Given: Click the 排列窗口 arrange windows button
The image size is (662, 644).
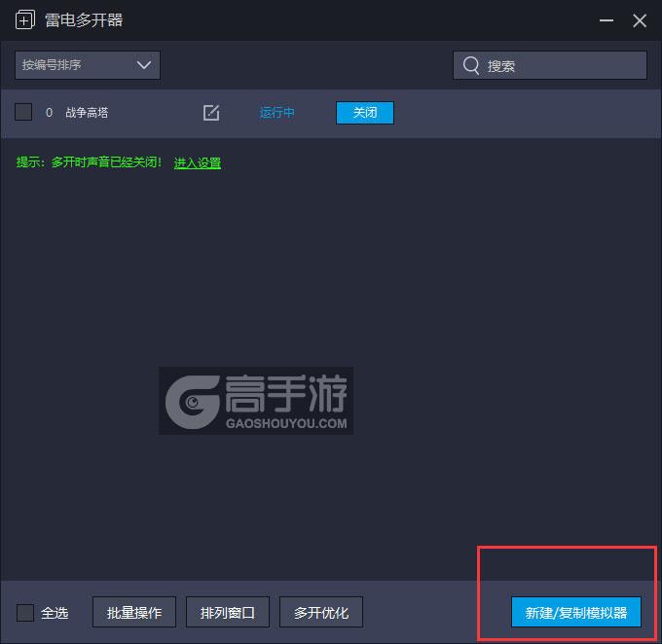Looking at the screenshot, I should coord(228,612).
